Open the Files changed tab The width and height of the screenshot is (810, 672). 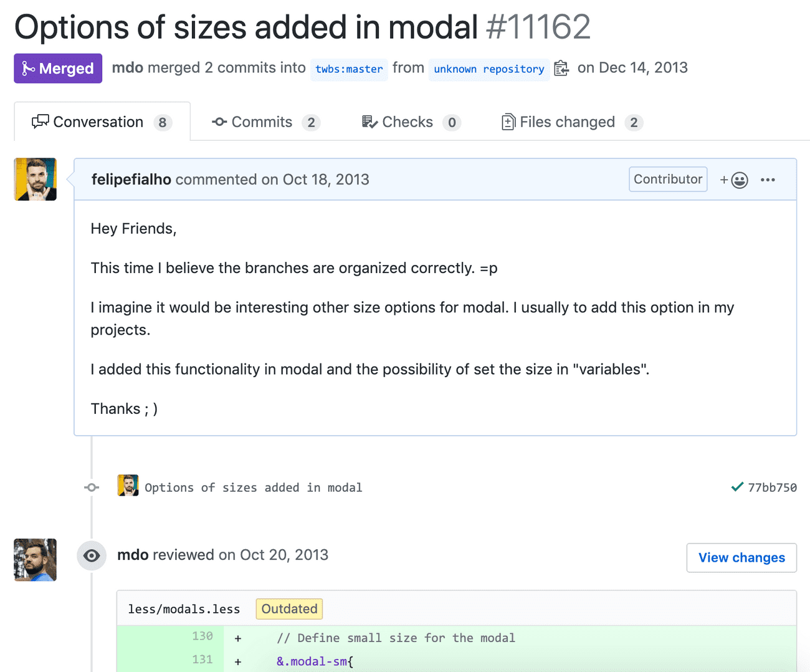click(x=567, y=122)
